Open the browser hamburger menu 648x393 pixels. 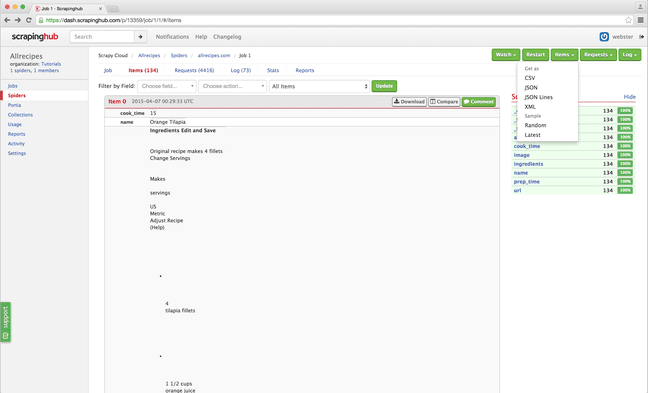[640, 20]
